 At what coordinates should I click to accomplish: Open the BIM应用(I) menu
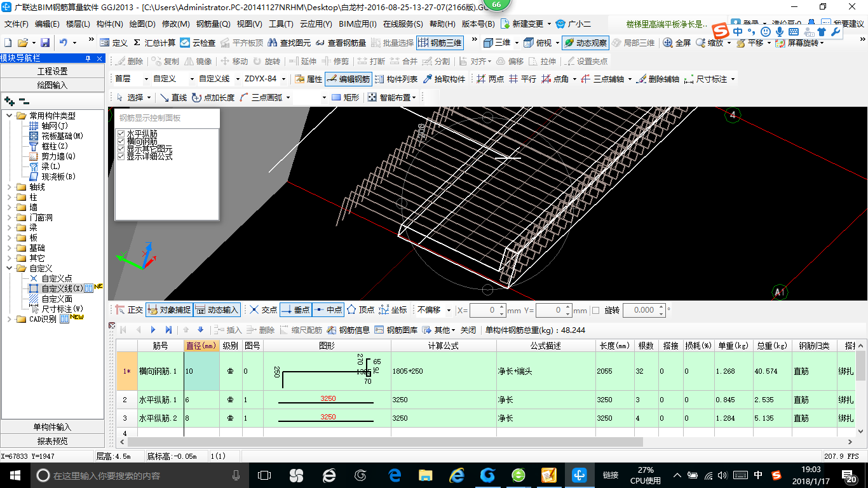358,24
